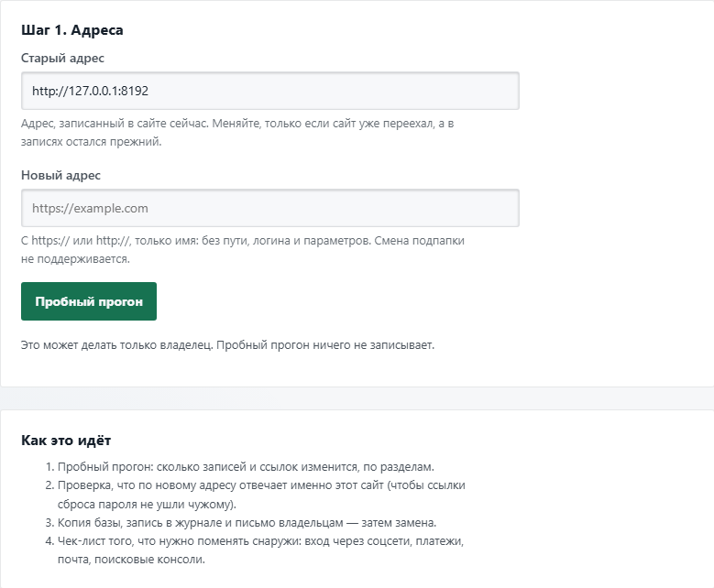Click list item 'Пробный прогон: сколько записей'

click(x=246, y=467)
